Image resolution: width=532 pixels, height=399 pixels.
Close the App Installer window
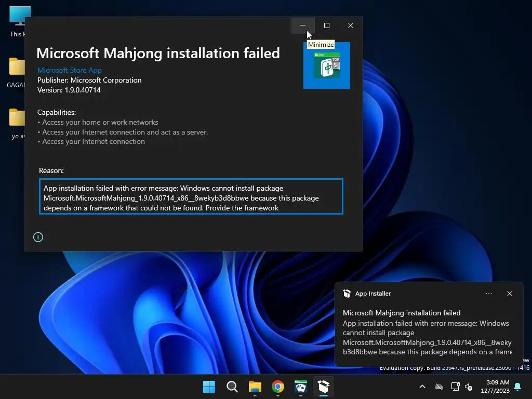point(351,25)
